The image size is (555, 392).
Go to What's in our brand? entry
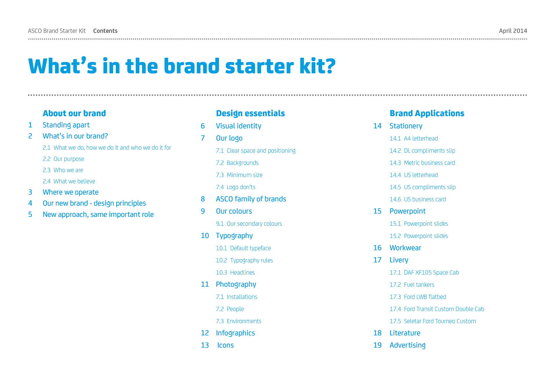(x=75, y=136)
